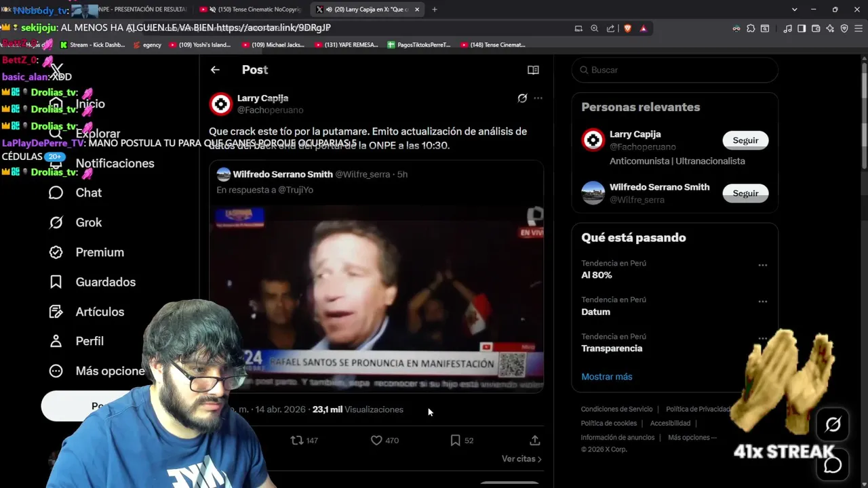Open reader view icon beside Post header
The height and width of the screenshot is (488, 868).
(x=533, y=70)
